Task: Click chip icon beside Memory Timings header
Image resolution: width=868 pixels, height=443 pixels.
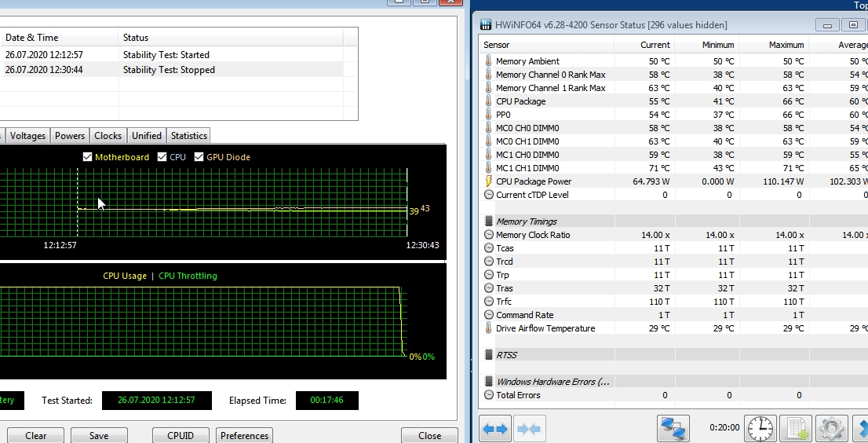Action: tap(488, 221)
